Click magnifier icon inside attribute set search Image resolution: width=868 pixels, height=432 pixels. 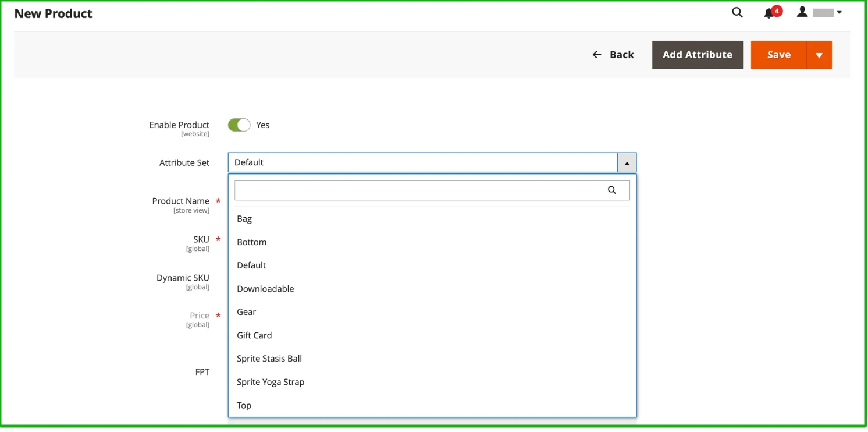click(611, 190)
